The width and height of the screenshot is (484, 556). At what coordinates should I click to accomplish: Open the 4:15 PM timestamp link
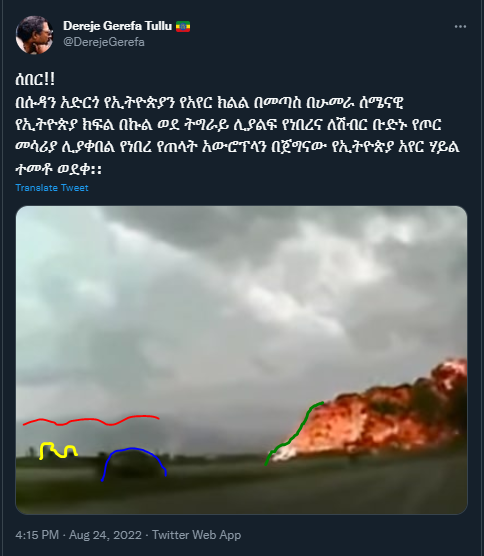[37, 535]
